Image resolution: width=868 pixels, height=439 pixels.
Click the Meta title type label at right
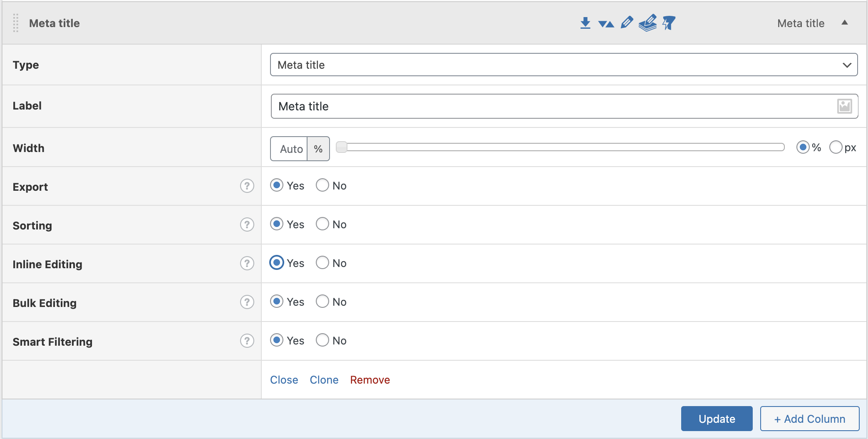pos(801,23)
